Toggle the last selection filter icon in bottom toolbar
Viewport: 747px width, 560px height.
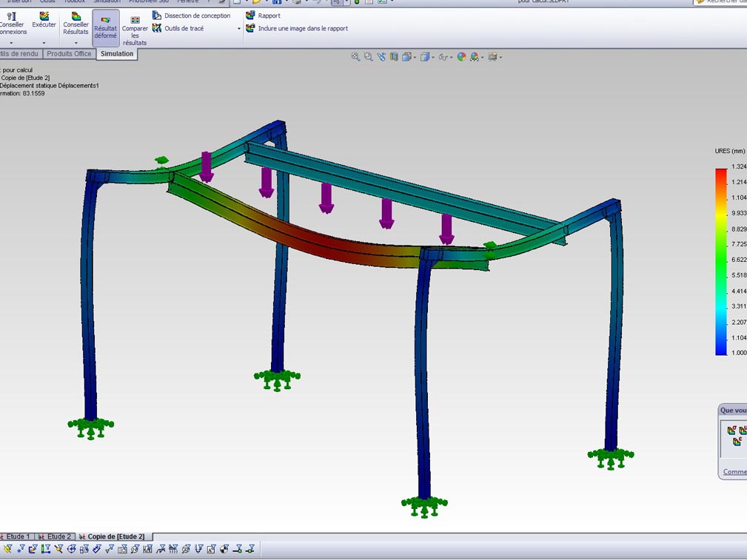[x=249, y=549]
